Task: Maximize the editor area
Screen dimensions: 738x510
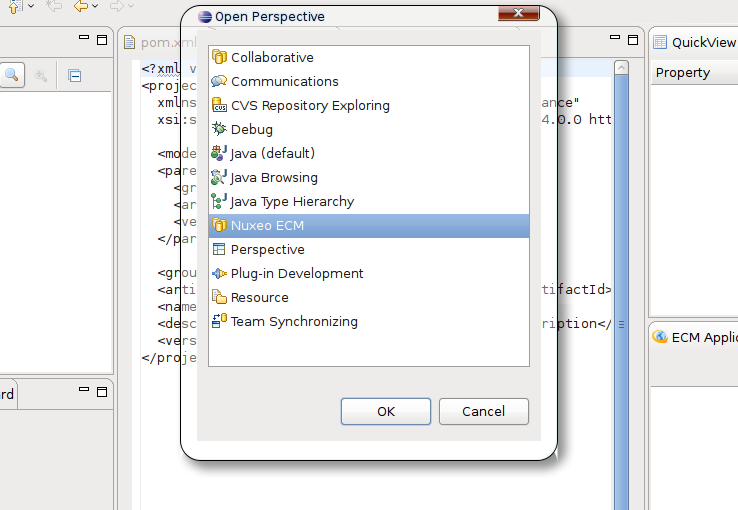Action: [633, 40]
